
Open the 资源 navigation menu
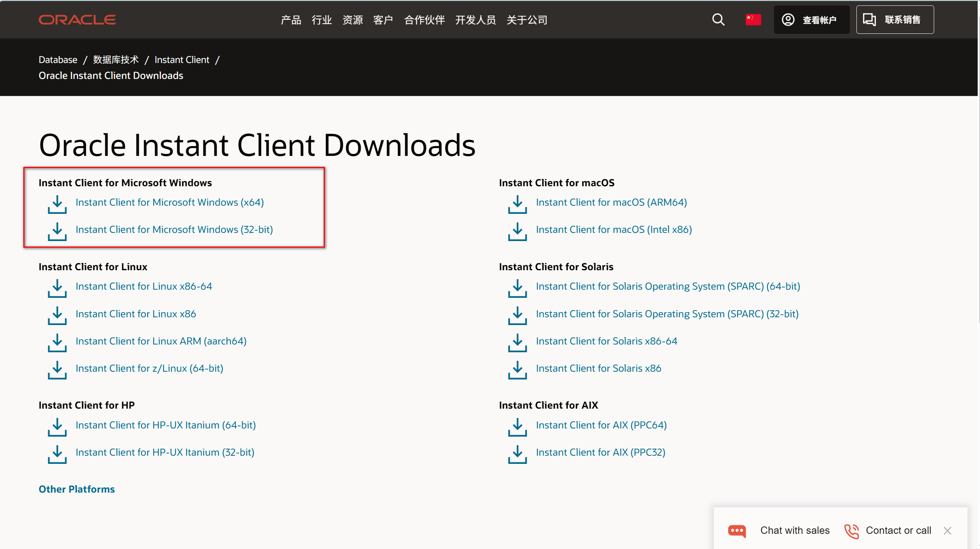(x=352, y=20)
